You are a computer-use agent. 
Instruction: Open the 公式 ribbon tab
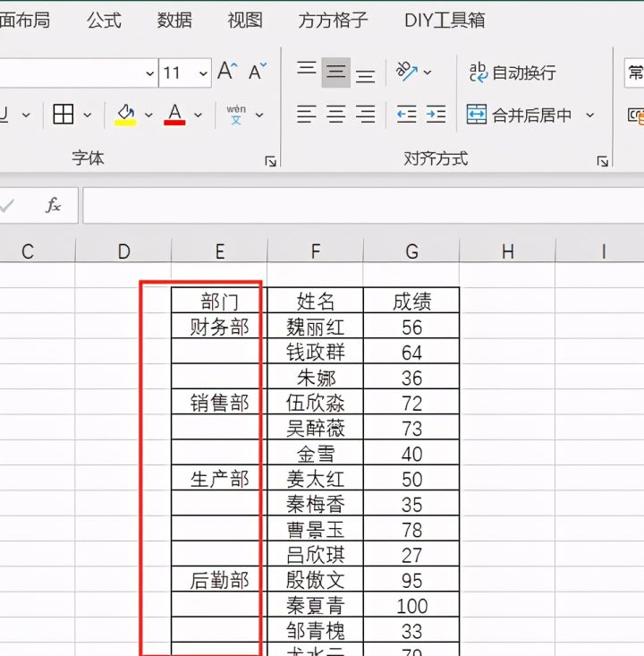pos(104,20)
